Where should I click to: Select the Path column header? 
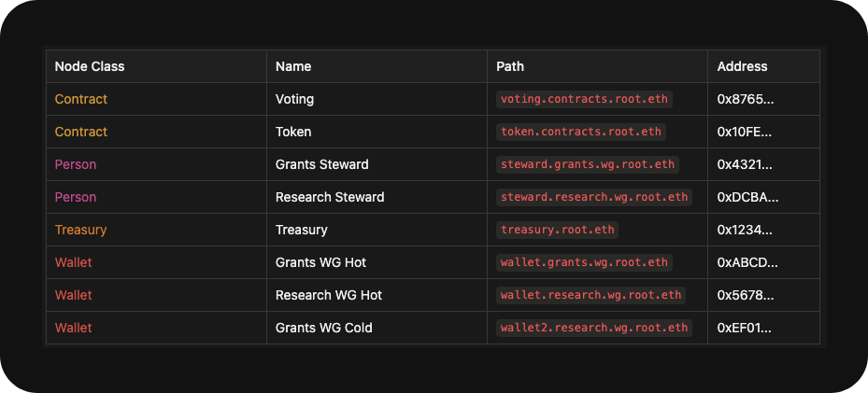point(510,66)
